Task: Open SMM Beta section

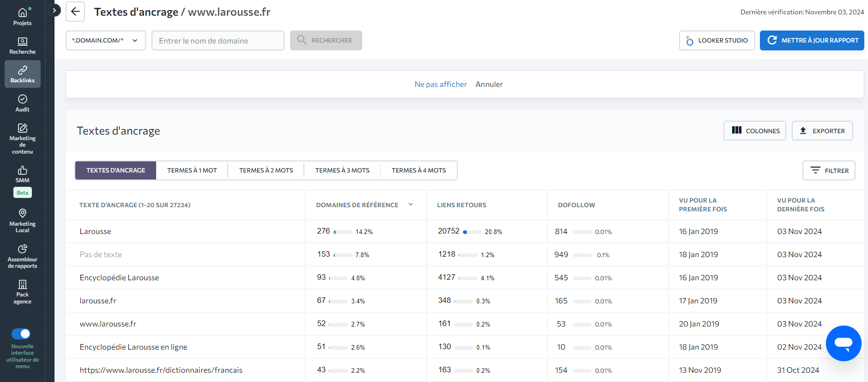Action: [22, 181]
